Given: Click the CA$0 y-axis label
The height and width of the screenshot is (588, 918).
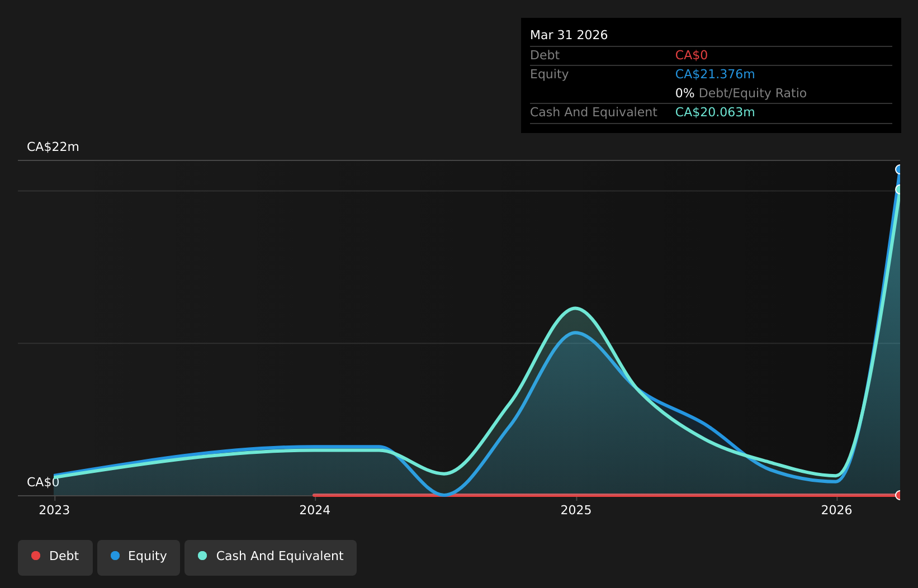Looking at the screenshot, I should pyautogui.click(x=43, y=482).
